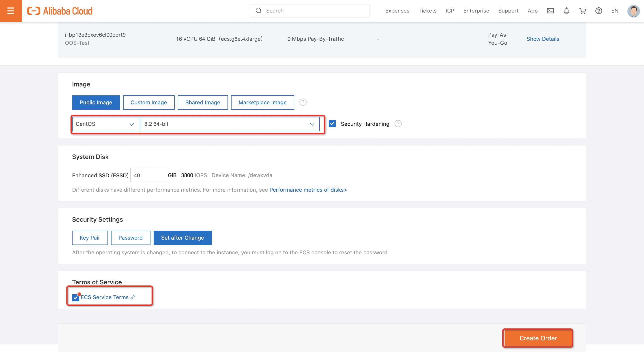
Task: Click help icon next to Marketplace Image
Action: 303,102
